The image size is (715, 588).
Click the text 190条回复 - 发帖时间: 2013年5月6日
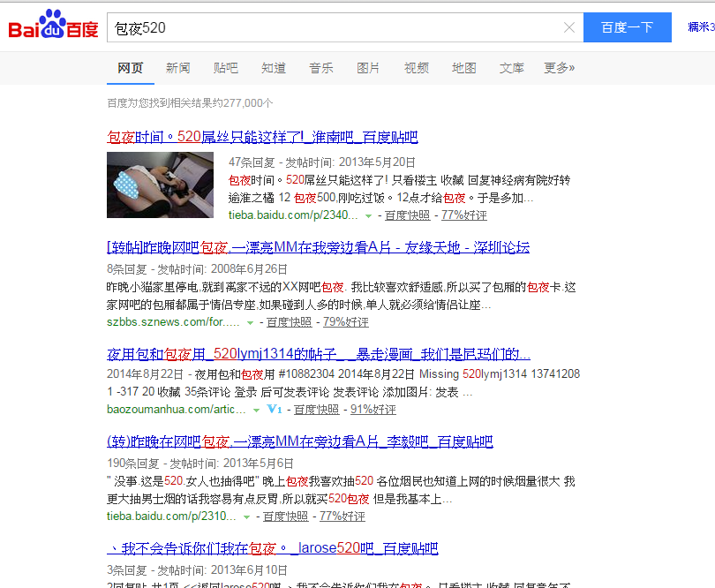[x=200, y=464]
